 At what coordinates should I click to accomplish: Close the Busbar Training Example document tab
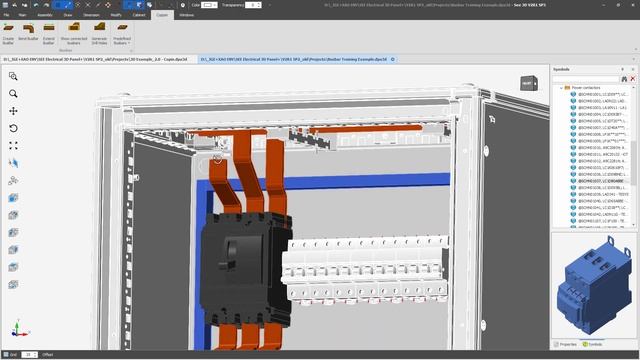click(393, 59)
